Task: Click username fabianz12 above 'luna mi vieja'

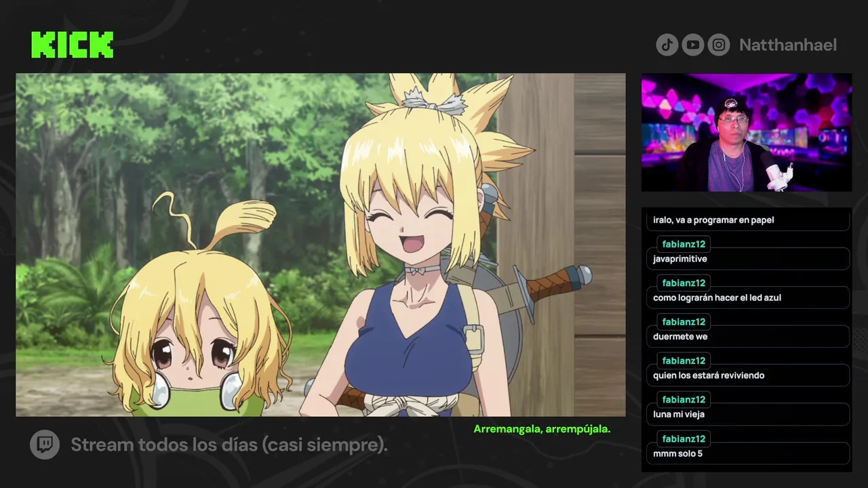Action: click(x=684, y=399)
